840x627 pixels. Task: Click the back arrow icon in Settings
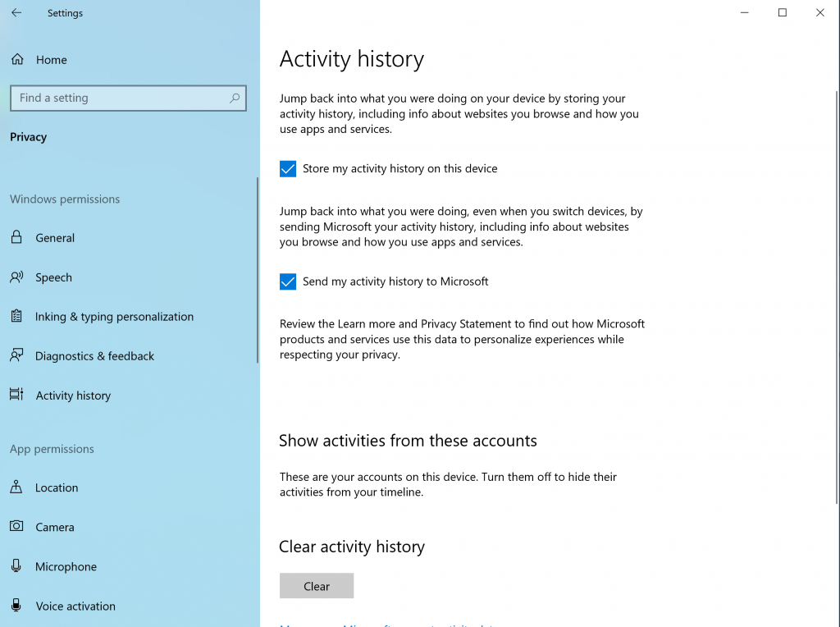[16, 13]
